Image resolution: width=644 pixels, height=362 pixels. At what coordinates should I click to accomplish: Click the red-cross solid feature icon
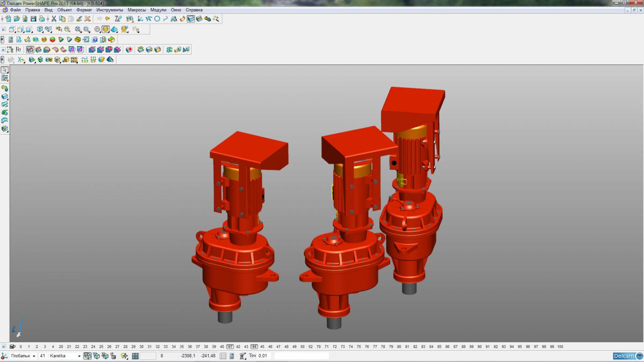pyautogui.click(x=129, y=49)
